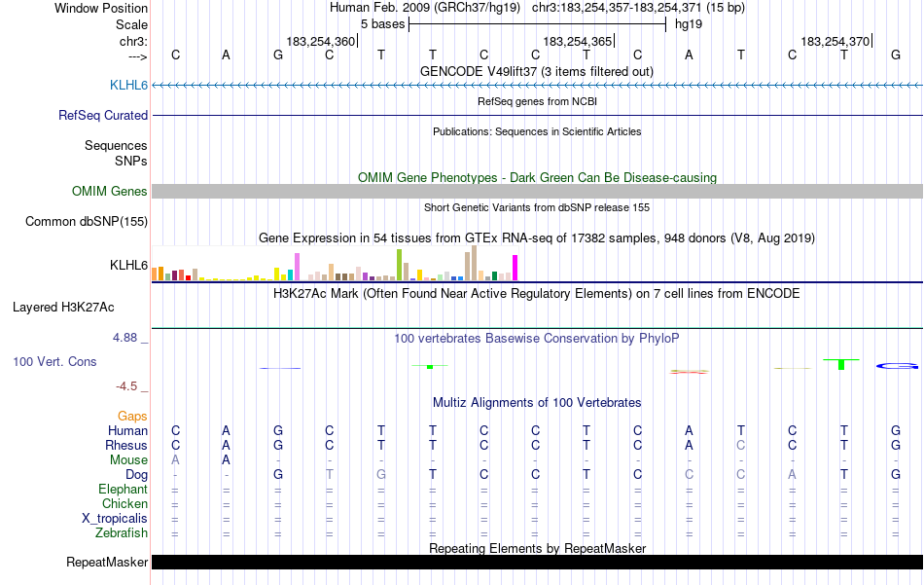This screenshot has width=924, height=585.
Task: Click the Scale label on the left
Action: (x=131, y=24)
